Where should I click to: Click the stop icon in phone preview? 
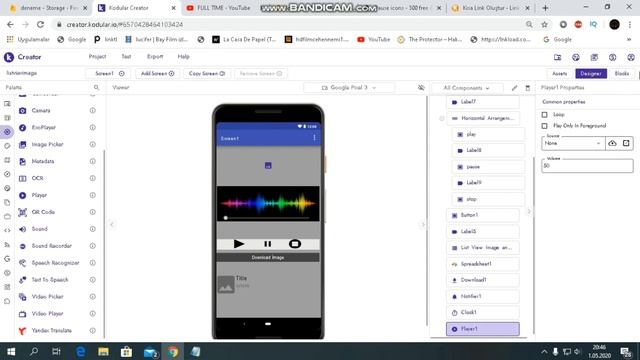pos(295,244)
